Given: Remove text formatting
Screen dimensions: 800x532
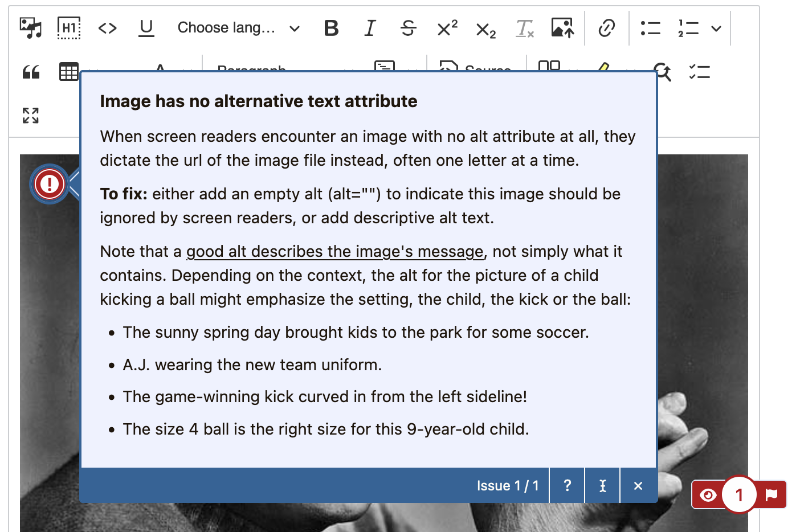Looking at the screenshot, I should [525, 27].
